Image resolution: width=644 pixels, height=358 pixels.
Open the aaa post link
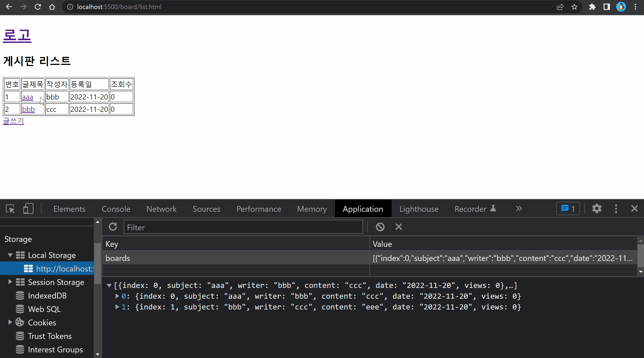(x=28, y=97)
